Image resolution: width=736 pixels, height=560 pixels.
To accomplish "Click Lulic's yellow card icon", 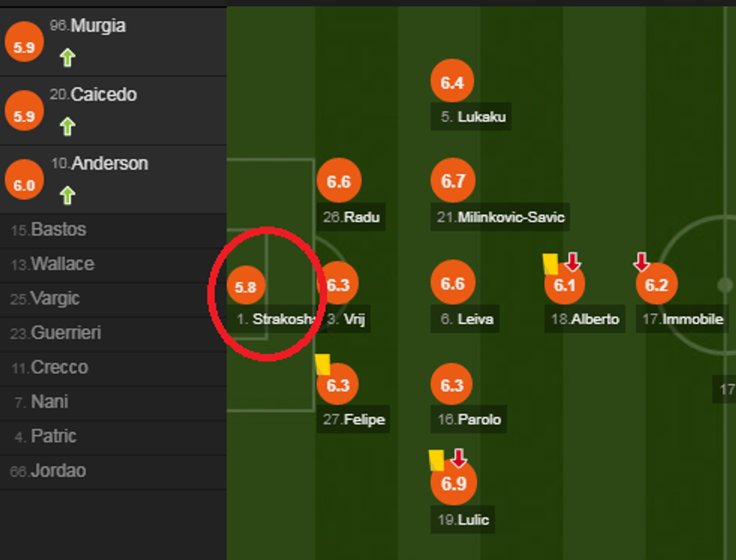I will tap(436, 459).
